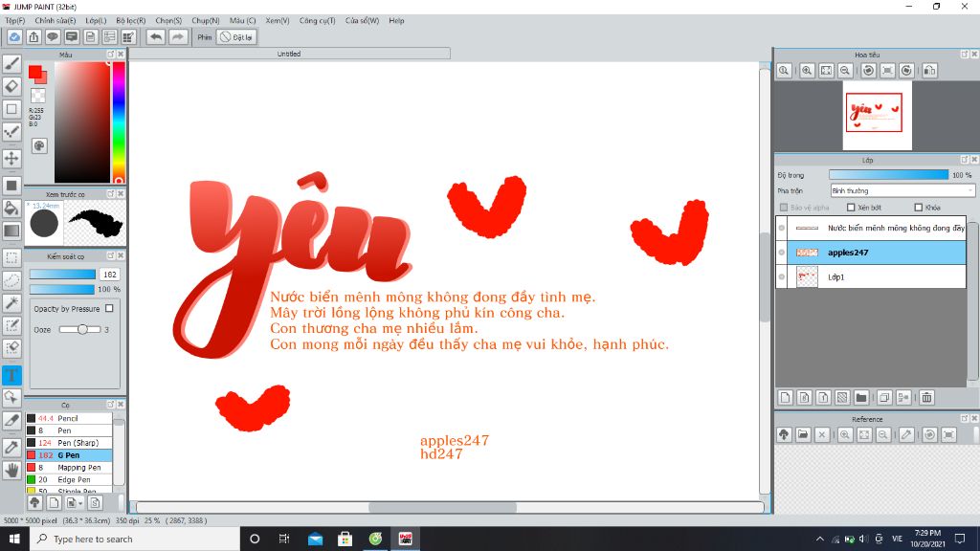Select the rectangular selection tool
Image resolution: width=980 pixels, height=551 pixels.
[x=11, y=257]
